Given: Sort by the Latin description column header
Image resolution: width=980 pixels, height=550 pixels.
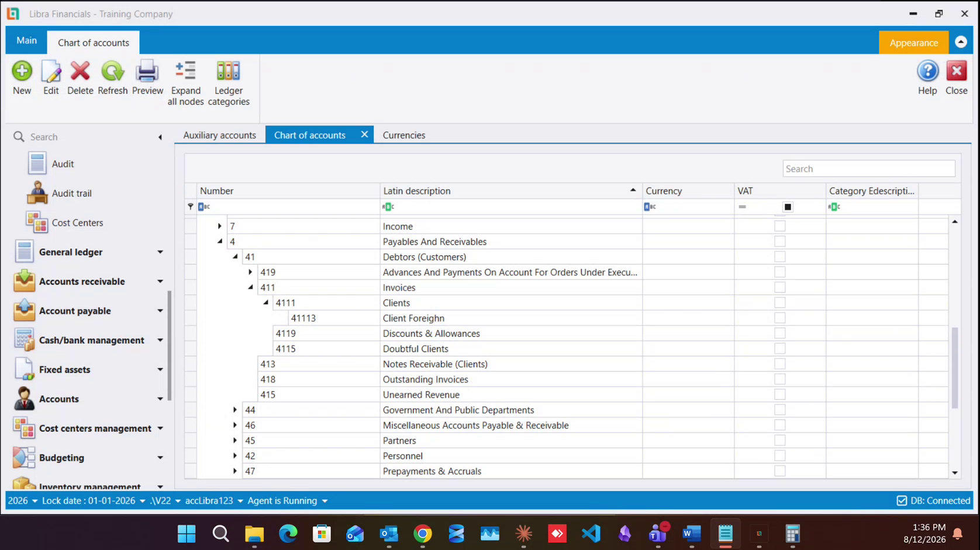Looking at the screenshot, I should tap(511, 191).
